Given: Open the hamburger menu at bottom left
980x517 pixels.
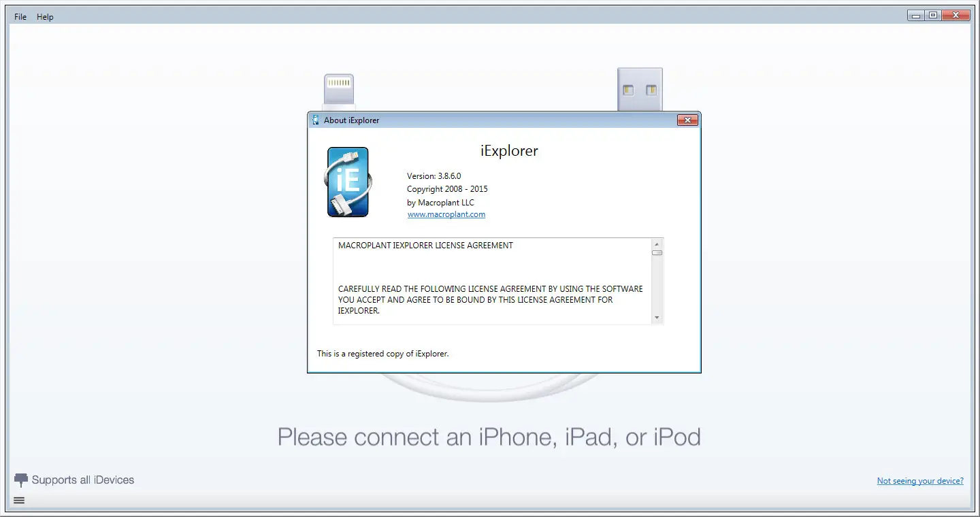Looking at the screenshot, I should point(19,501).
